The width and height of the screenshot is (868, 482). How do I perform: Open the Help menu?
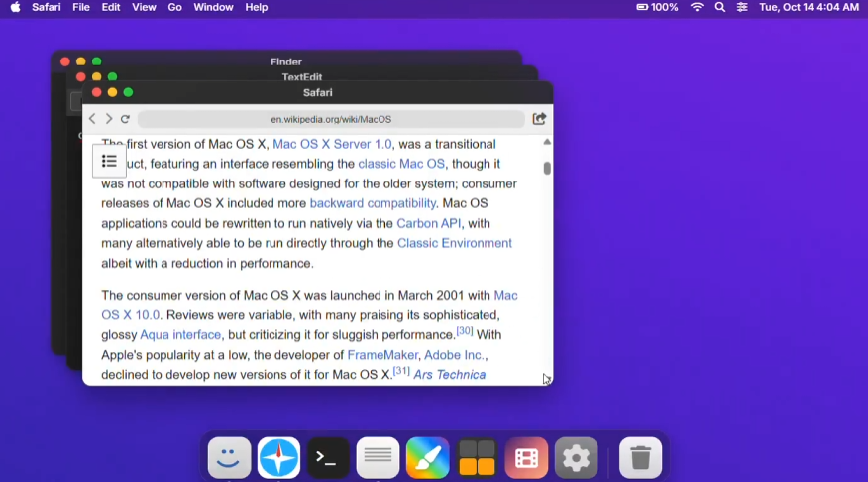(x=257, y=7)
